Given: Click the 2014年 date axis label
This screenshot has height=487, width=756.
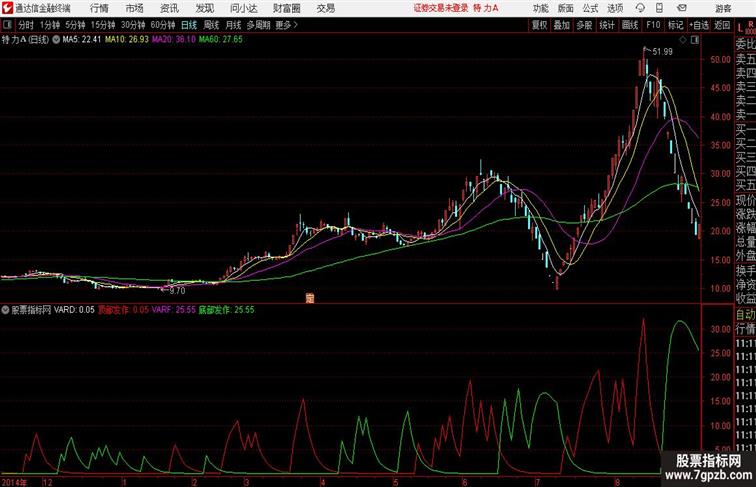Looking at the screenshot, I should 14,482.
